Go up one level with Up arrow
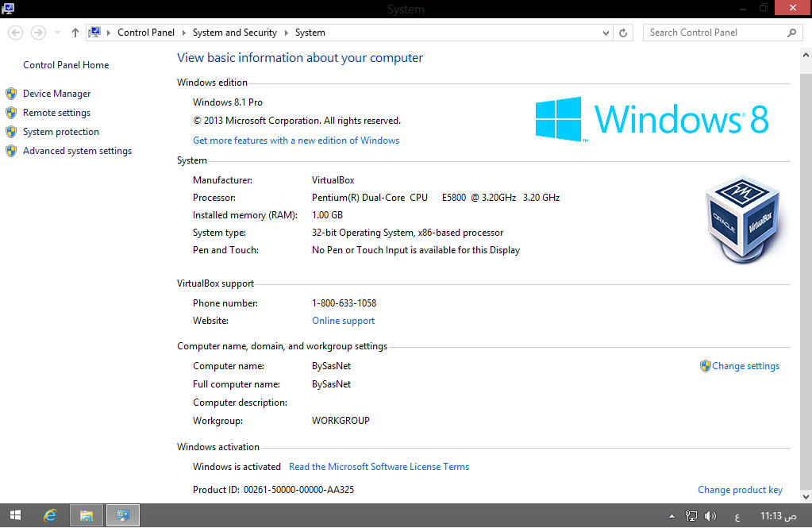 pyautogui.click(x=75, y=33)
